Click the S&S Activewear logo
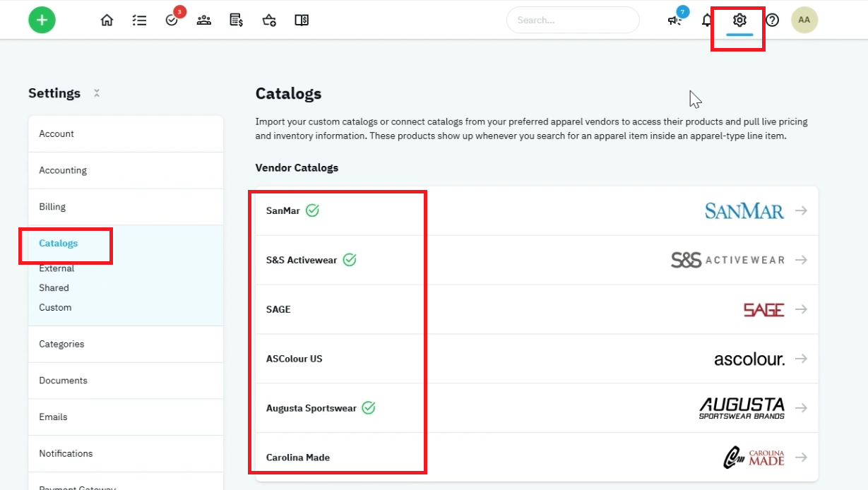868x490 pixels. point(727,260)
